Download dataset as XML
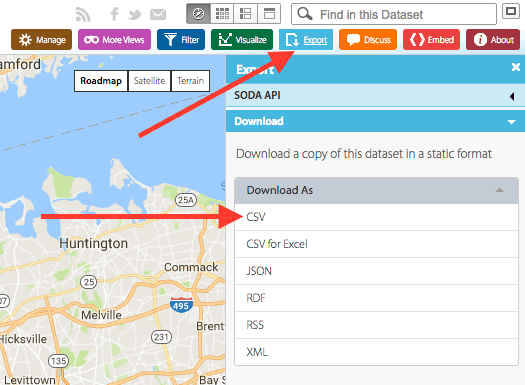The width and height of the screenshot is (525, 385). tap(376, 352)
